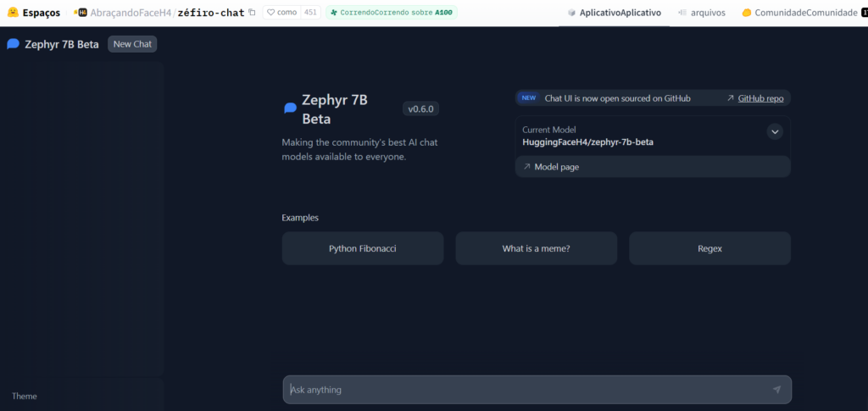Image resolution: width=868 pixels, height=411 pixels.
Task: Click the Aplicativo tab cube icon
Action: point(572,13)
